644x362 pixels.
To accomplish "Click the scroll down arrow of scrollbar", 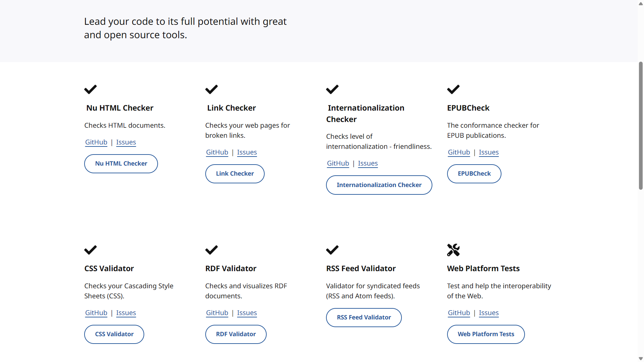I will click(x=641, y=359).
